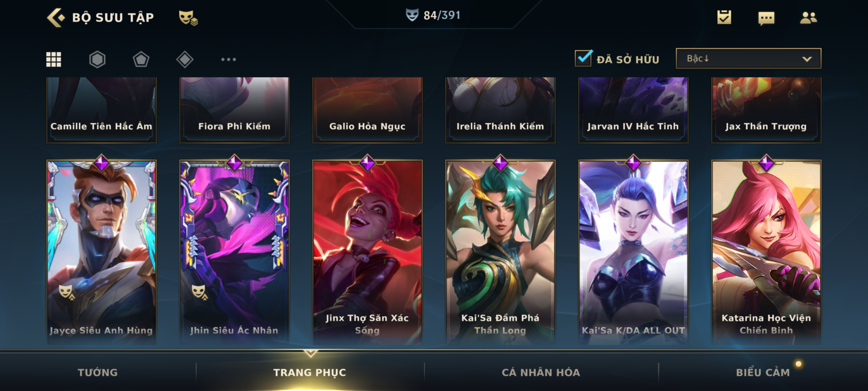Filter by the hexagon rarity icon
868x391 pixels.
click(97, 59)
